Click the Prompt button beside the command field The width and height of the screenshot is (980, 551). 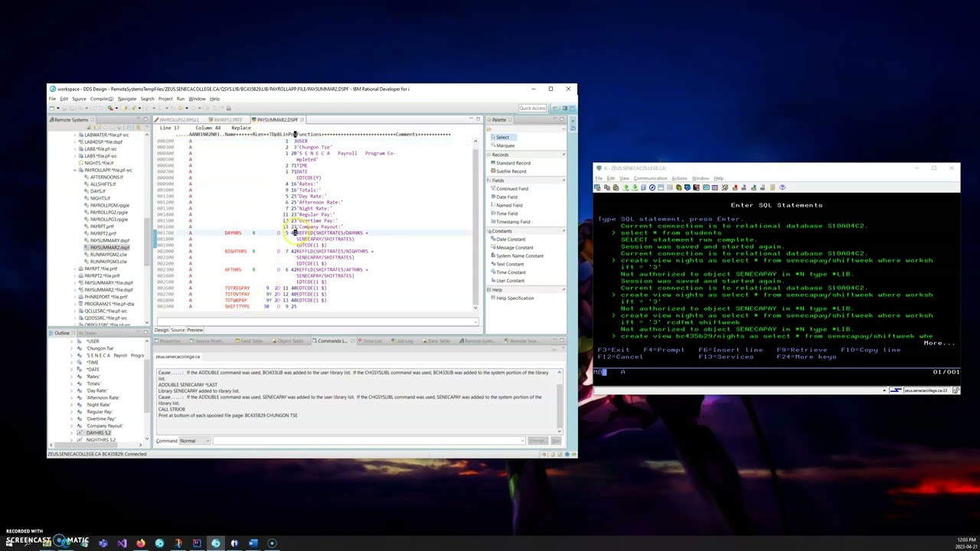[x=537, y=441]
